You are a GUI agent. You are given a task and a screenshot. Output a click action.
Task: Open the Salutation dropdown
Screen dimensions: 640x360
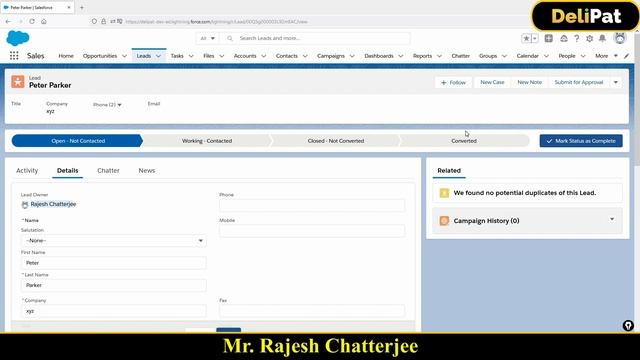[113, 241]
